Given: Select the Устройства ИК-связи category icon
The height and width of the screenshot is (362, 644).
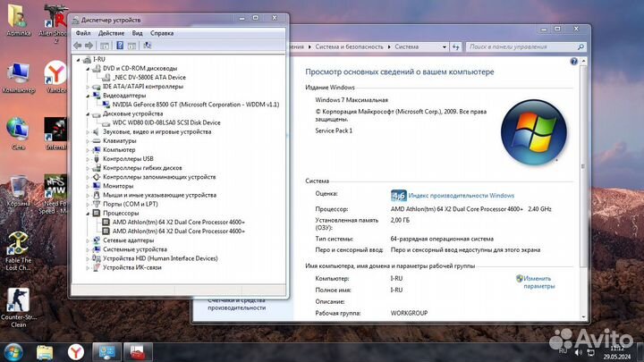Looking at the screenshot, I should click(97, 267).
